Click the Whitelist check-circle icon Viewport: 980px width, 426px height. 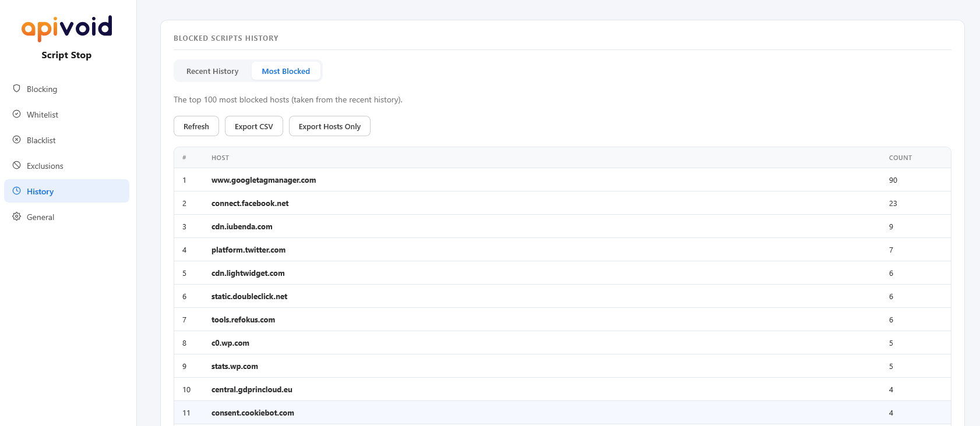[x=16, y=114]
